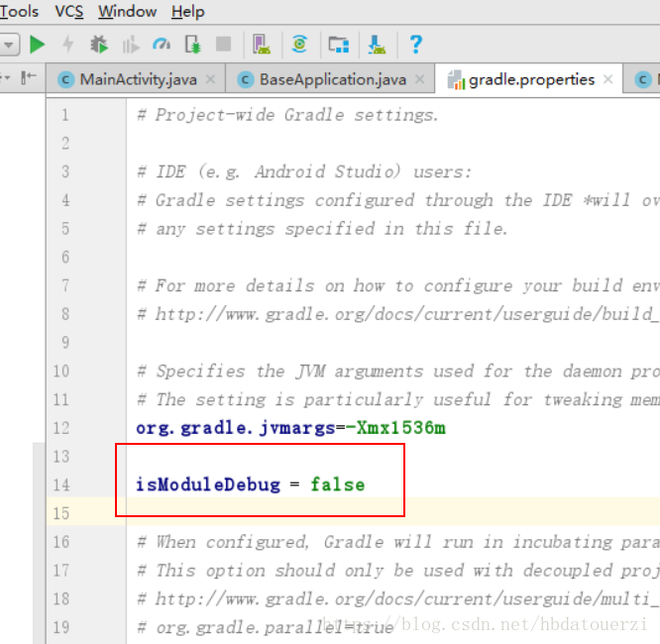Click line number 1 in gutter
660x644 pixels.
(65, 115)
